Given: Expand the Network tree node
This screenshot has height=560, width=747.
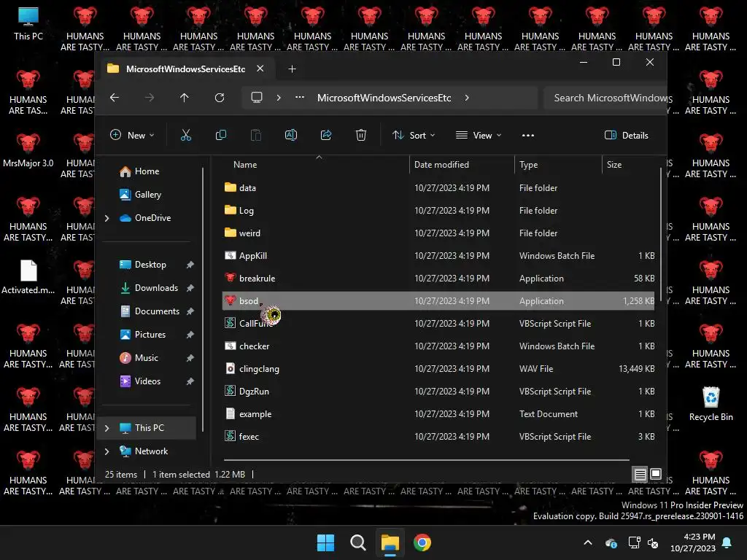Looking at the screenshot, I should (107, 451).
